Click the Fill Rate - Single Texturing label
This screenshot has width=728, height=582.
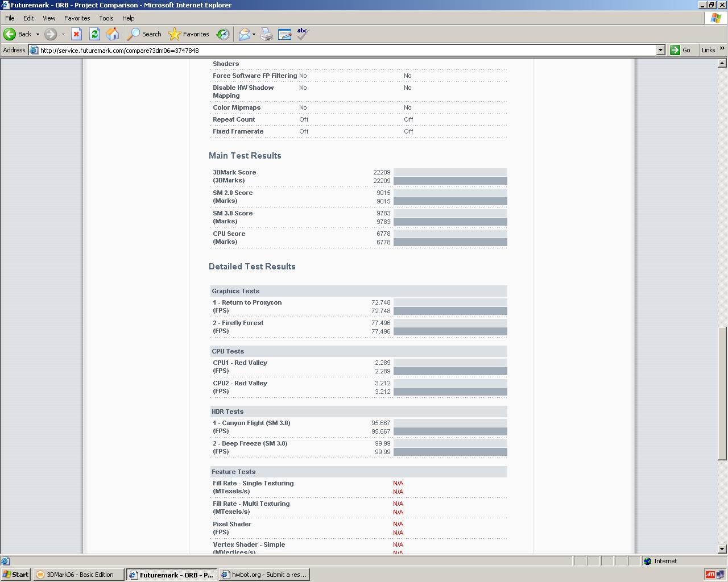click(x=253, y=483)
